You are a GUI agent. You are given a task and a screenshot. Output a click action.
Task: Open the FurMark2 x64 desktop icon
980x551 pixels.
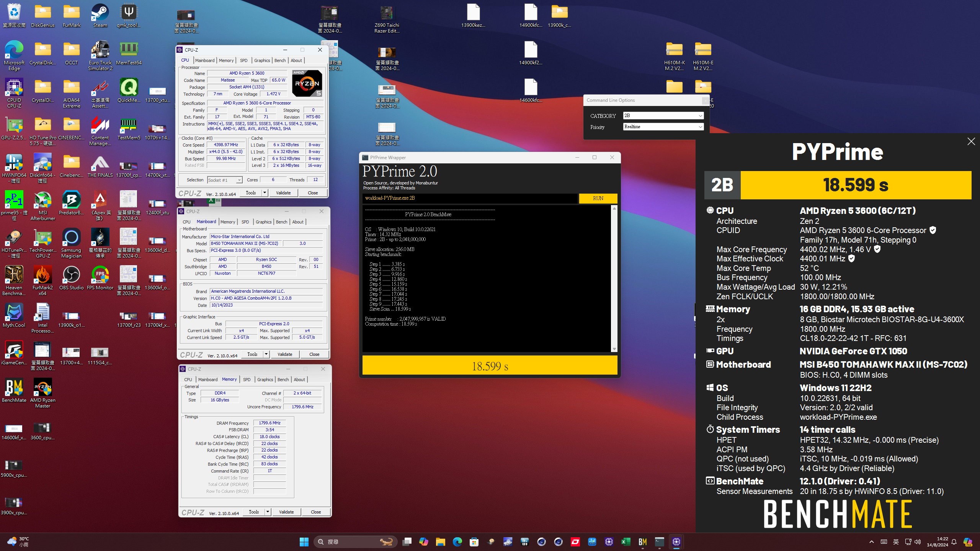point(43,281)
